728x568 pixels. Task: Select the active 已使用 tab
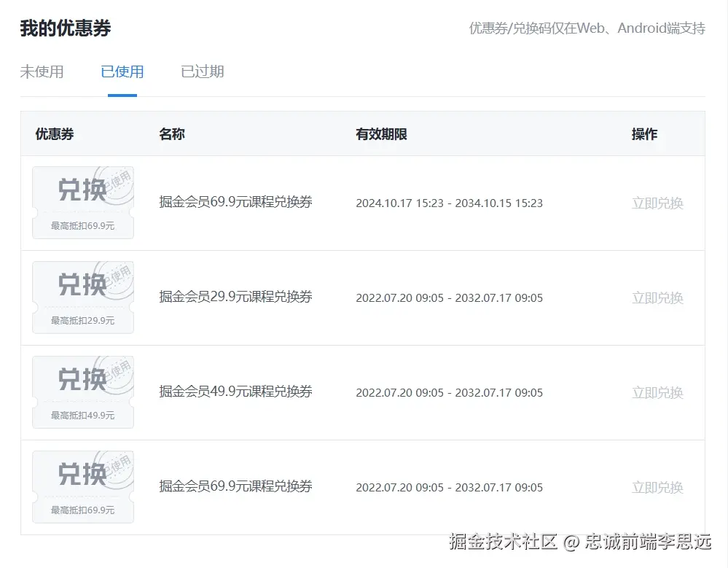122,71
